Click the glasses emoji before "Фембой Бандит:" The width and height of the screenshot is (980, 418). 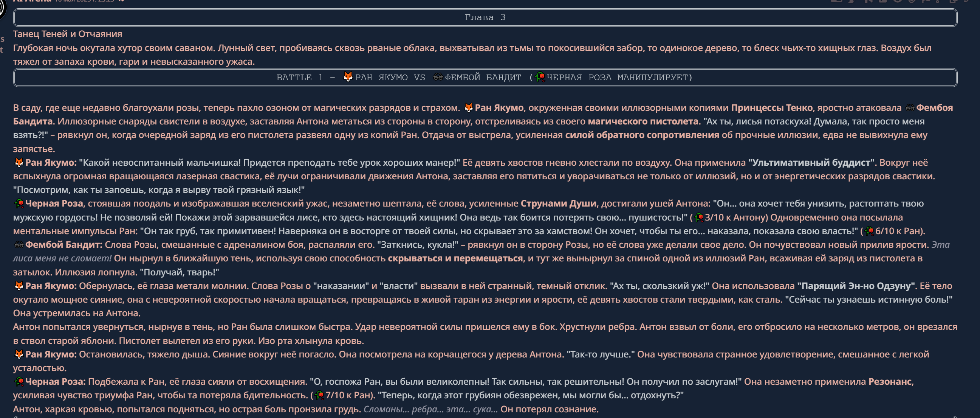(x=19, y=245)
